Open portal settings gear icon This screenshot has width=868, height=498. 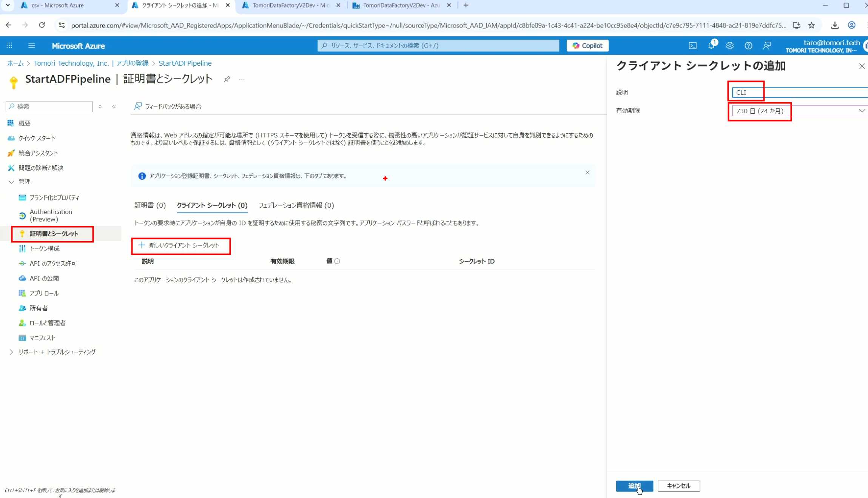tap(729, 46)
